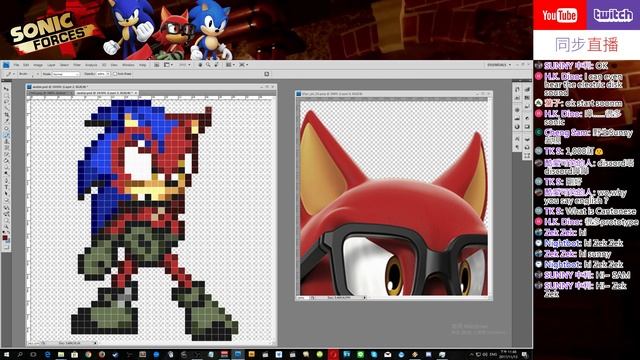Select the Type (T) tool
The width and height of the screenshot is (640, 360).
tap(6, 187)
